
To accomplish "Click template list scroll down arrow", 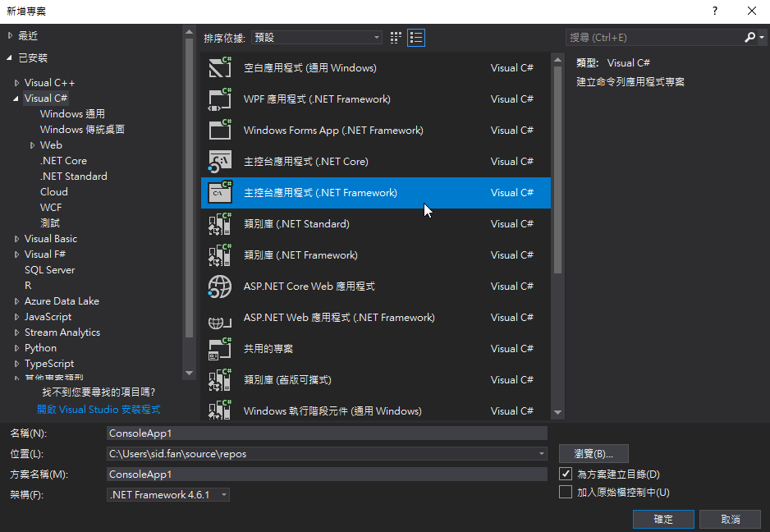I will coord(557,413).
